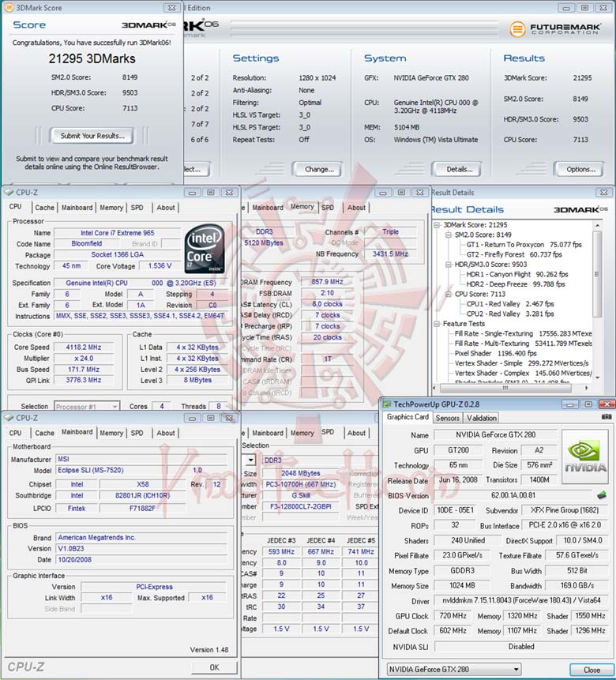Collapse the HDR/SM3.0 Score: 9503 node
Screen dimensions: 616x680
coord(449,264)
